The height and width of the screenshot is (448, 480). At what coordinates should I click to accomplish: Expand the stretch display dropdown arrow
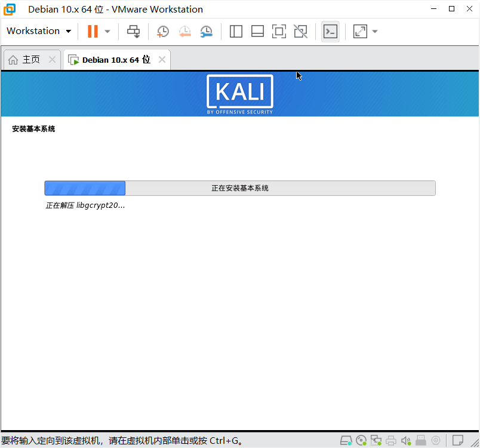coord(375,31)
